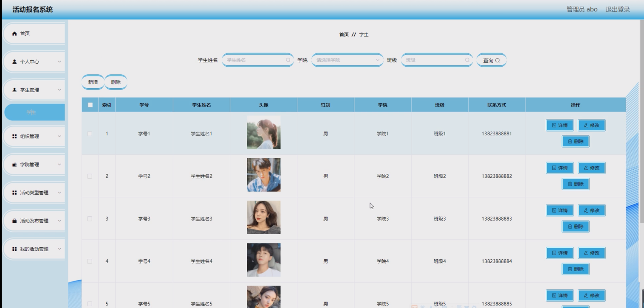Click the magnifier icon on 查询 button
The width and height of the screenshot is (644, 308).
coord(497,61)
